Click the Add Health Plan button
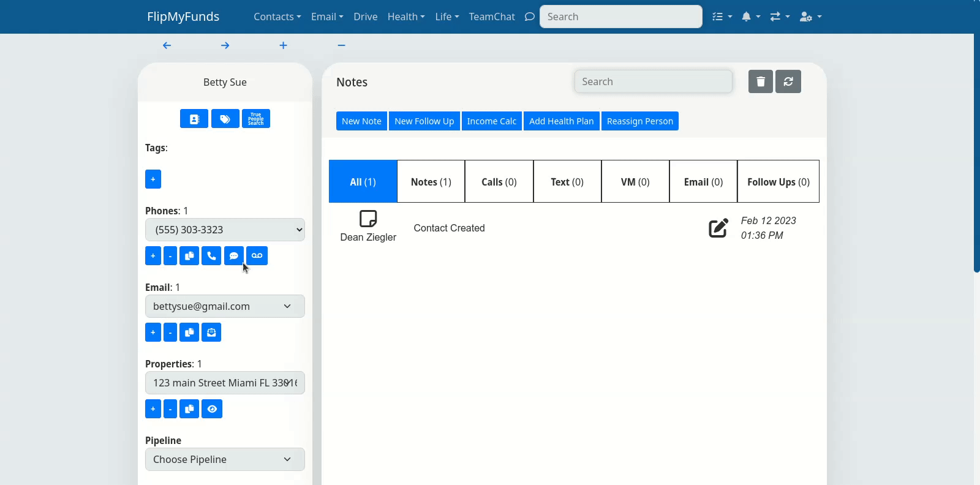 561,121
